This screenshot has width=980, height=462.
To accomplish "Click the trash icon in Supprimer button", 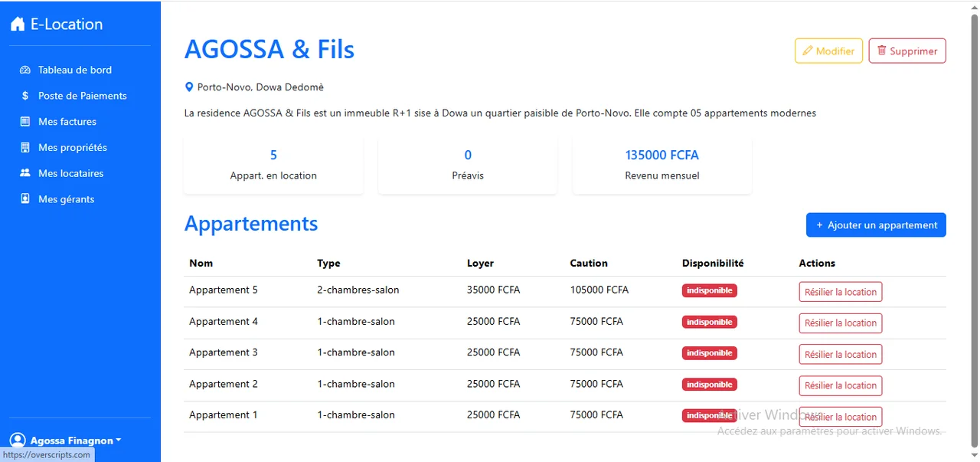I will pos(882,51).
